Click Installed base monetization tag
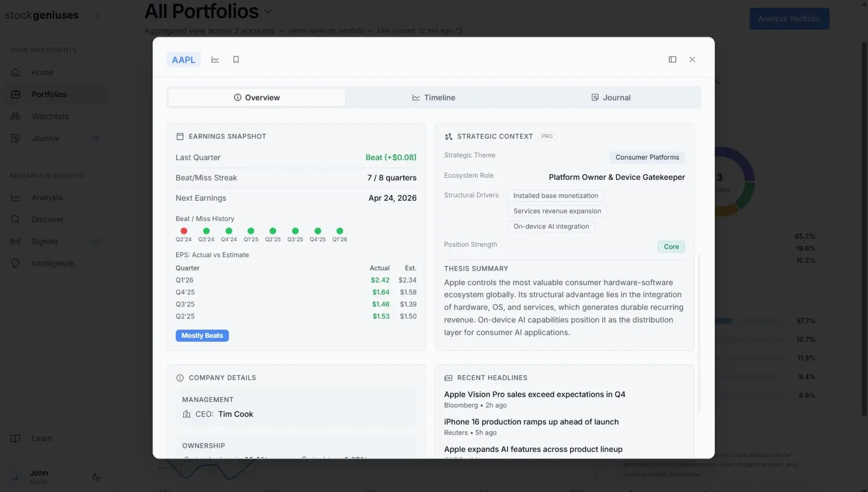This screenshot has width=868, height=492. pos(556,196)
